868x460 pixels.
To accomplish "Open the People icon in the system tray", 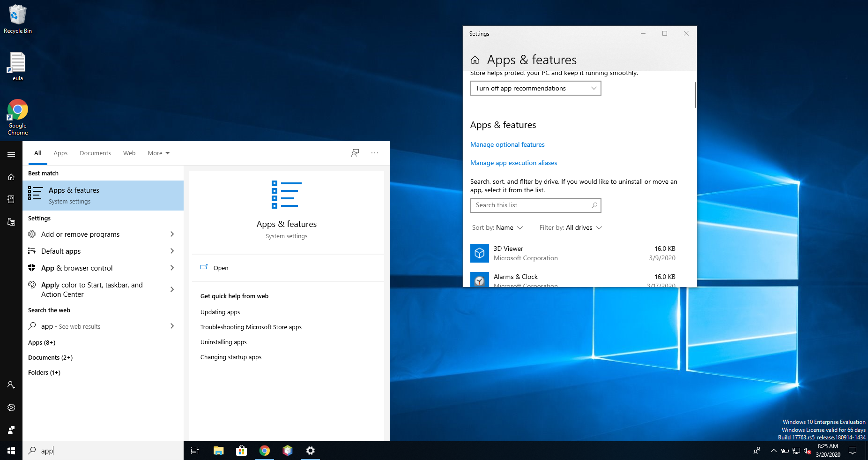I will 757,451.
